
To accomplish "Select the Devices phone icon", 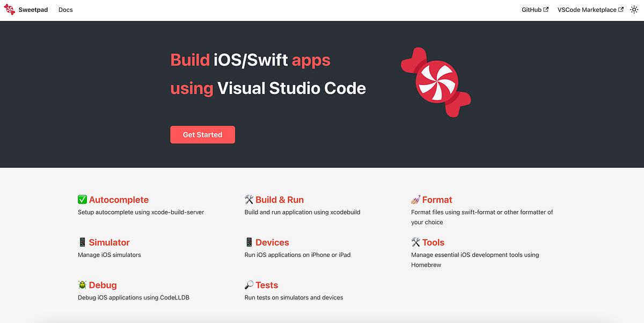I will pos(248,242).
